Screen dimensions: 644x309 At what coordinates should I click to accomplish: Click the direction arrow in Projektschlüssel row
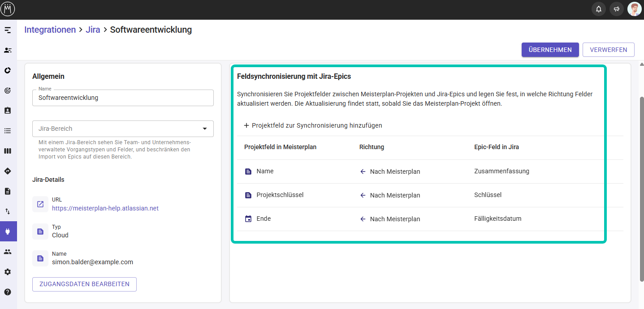point(363,195)
